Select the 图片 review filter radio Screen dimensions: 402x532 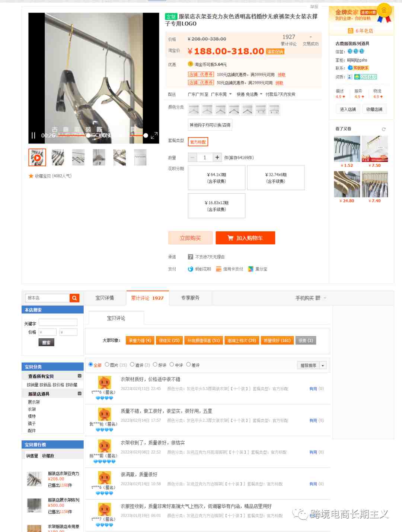[x=107, y=365]
